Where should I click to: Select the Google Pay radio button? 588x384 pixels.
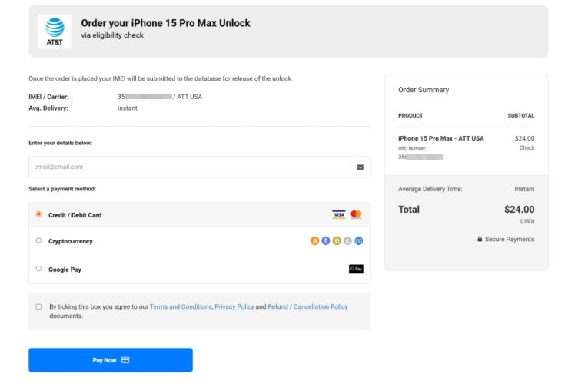(39, 269)
